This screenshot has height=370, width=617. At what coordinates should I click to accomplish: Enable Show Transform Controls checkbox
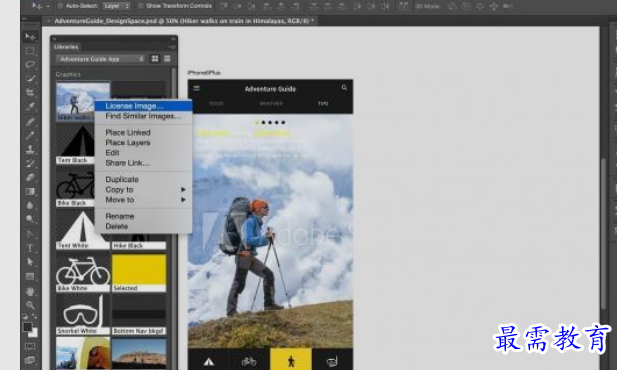point(140,6)
